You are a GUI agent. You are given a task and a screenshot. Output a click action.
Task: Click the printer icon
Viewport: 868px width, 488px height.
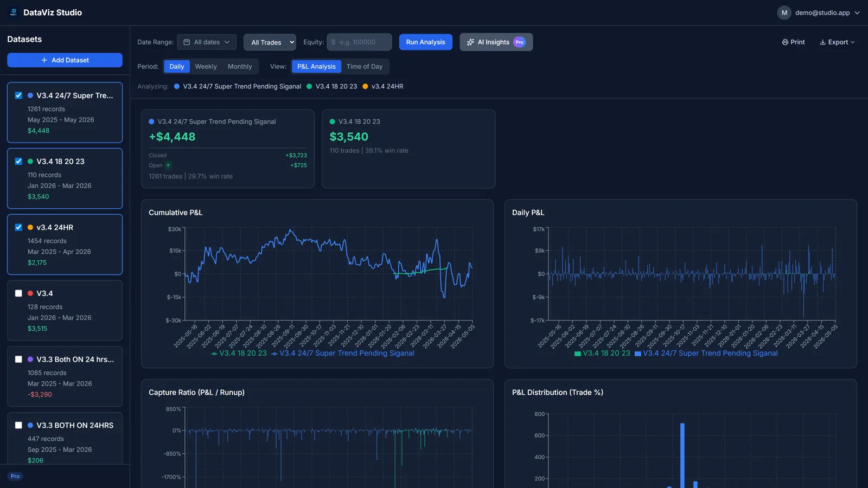[785, 42]
